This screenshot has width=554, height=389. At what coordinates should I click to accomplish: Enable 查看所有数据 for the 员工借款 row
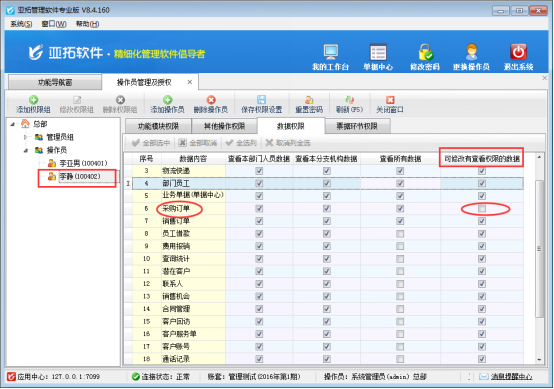[400, 234]
